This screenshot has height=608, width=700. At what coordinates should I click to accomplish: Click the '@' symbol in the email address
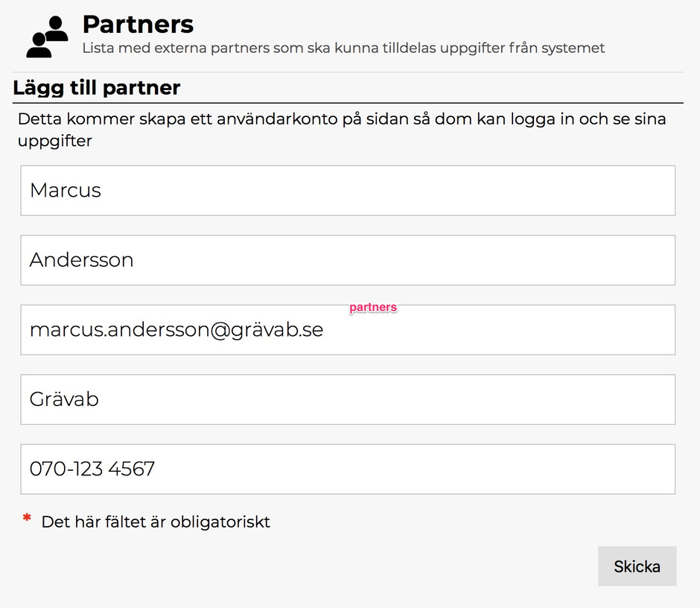click(x=217, y=330)
